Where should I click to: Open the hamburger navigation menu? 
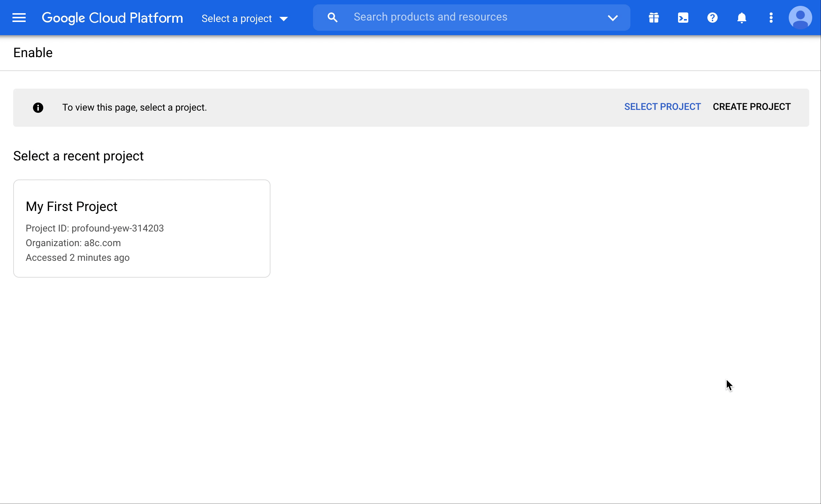point(19,18)
